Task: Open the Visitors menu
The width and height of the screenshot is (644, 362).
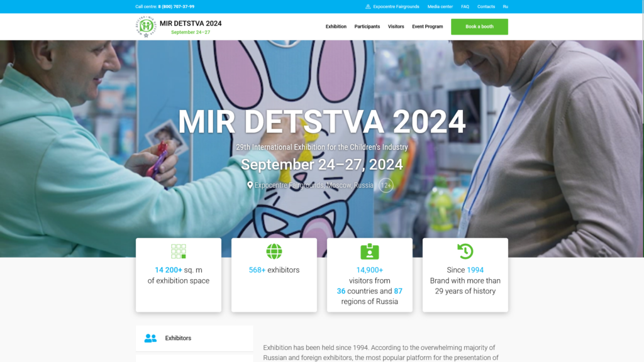Action: 396,26
